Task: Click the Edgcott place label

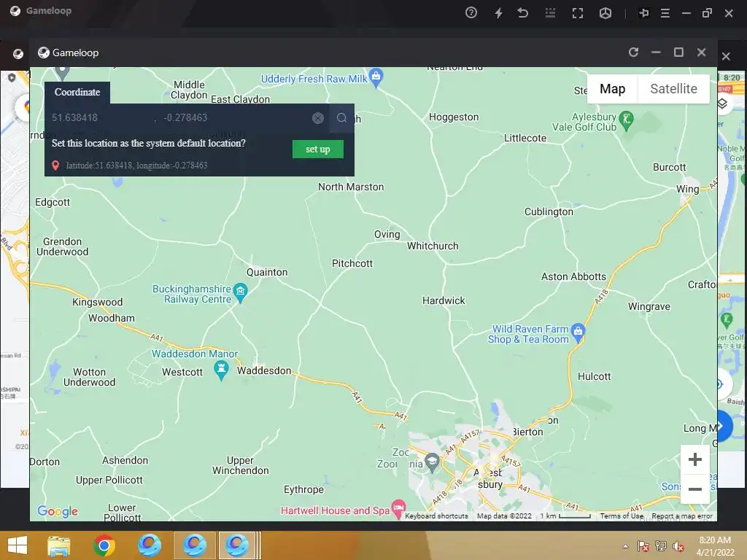Action: 53,202
